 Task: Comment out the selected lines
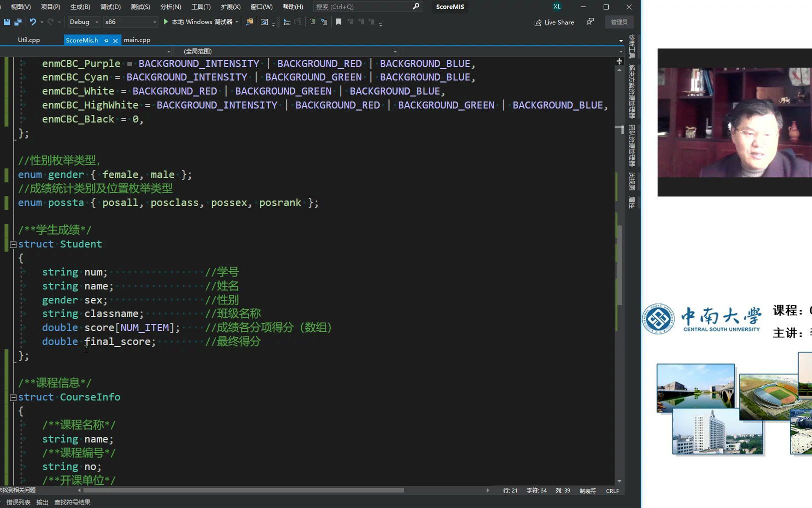coord(313,22)
